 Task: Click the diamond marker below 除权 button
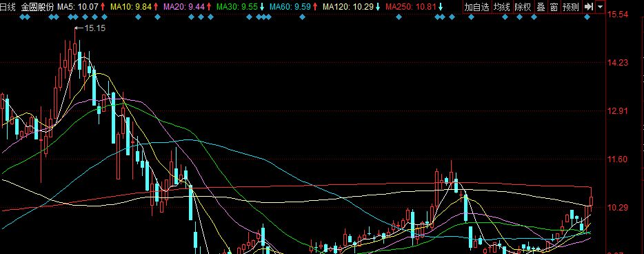pyautogui.click(x=520, y=17)
